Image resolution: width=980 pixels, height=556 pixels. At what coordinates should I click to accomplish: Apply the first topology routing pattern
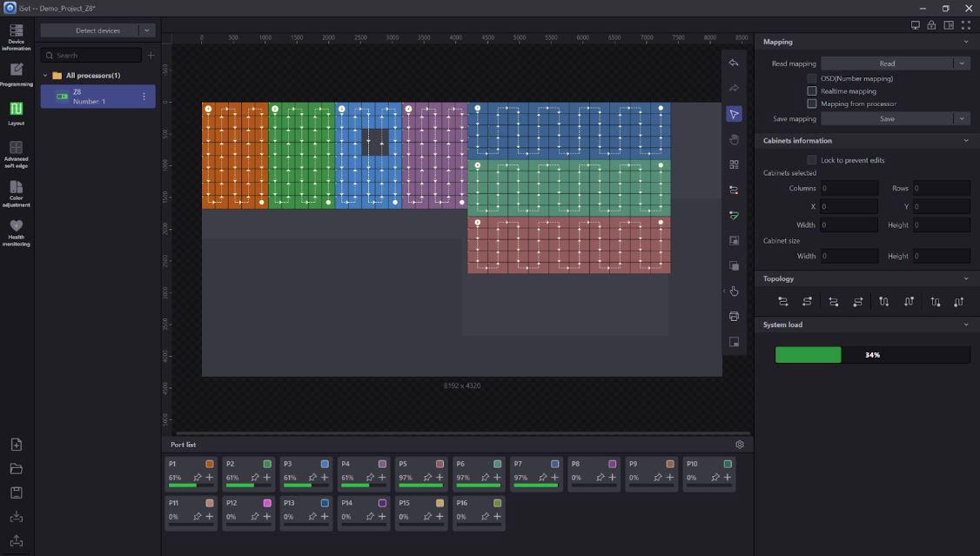(783, 302)
